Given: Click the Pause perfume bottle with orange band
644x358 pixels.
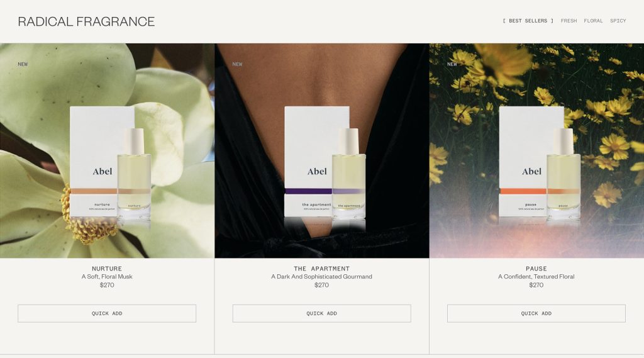Looking at the screenshot, I should coord(563,174).
